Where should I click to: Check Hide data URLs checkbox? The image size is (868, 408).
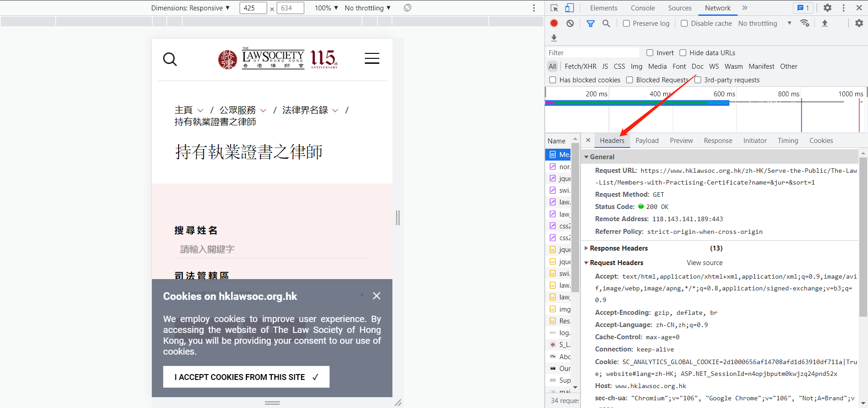tap(683, 53)
